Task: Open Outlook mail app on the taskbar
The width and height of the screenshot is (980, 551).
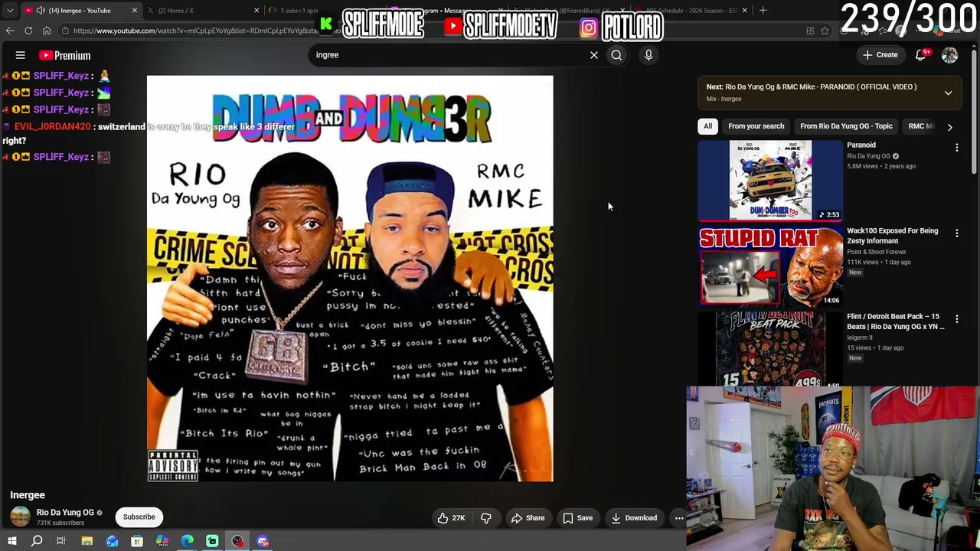Action: click(x=112, y=542)
